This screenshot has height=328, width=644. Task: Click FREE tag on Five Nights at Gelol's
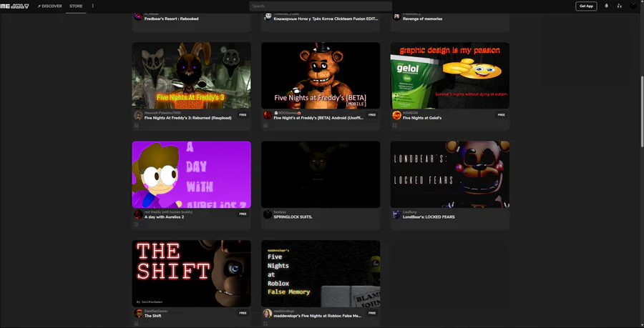coord(501,115)
